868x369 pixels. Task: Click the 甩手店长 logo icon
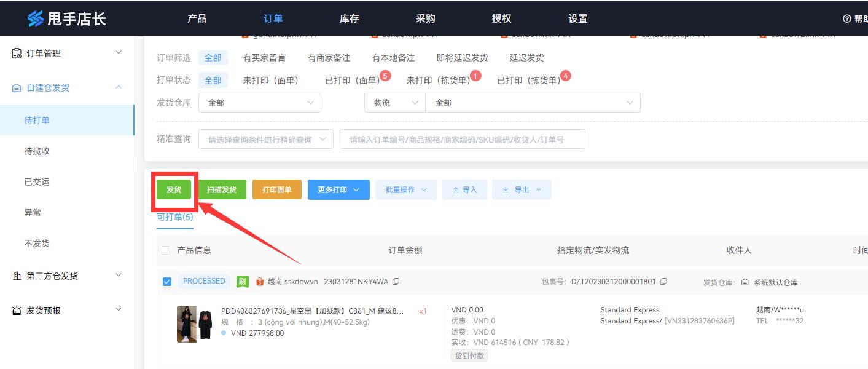click(35, 18)
